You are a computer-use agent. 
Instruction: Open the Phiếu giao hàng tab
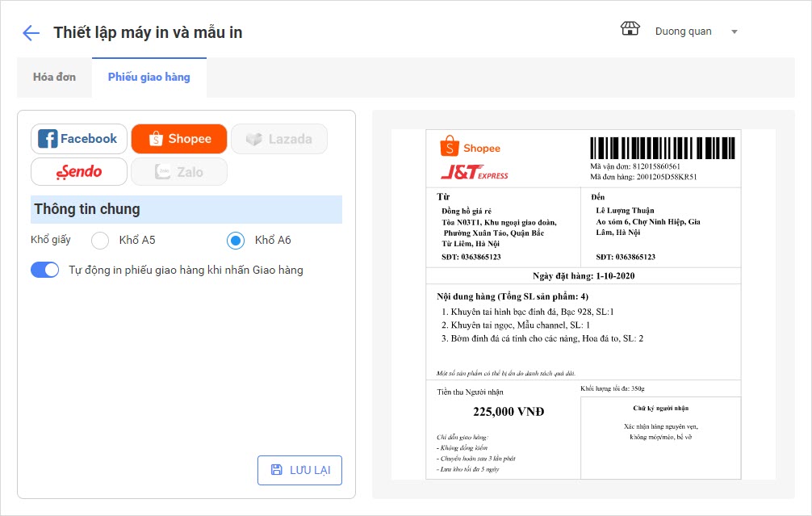pos(149,78)
